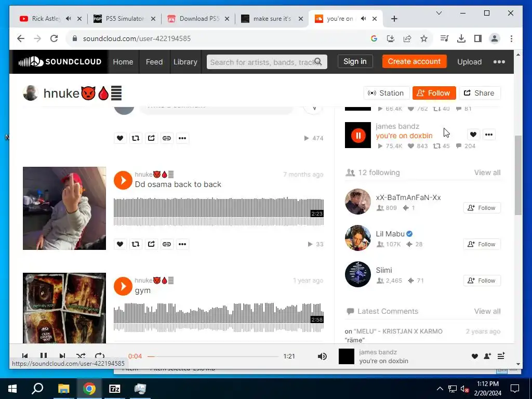Follow Lil Mabu
532x399 pixels.
tap(482, 244)
